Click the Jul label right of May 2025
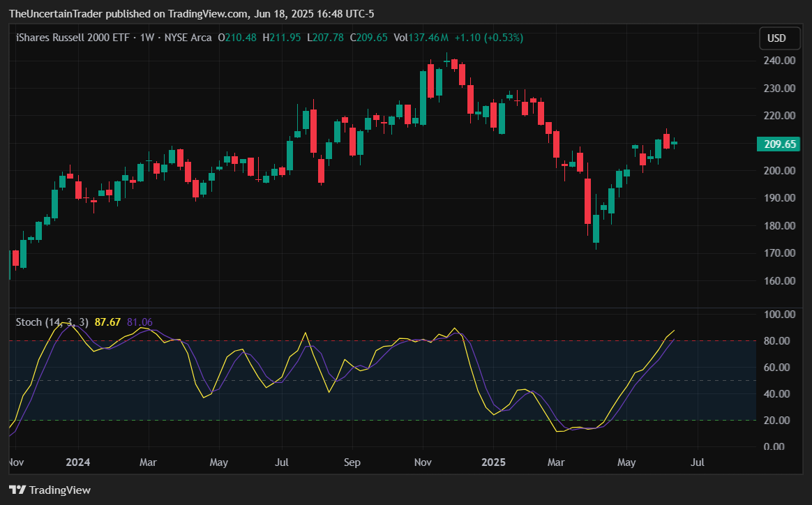812x505 pixels. [698, 462]
